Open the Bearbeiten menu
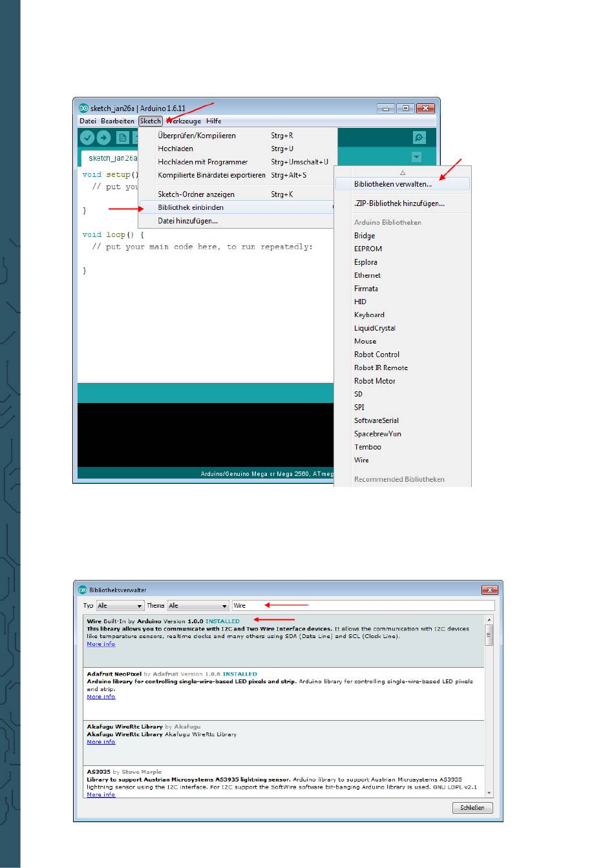Viewport: 614px width, 868px height. pyautogui.click(x=118, y=121)
